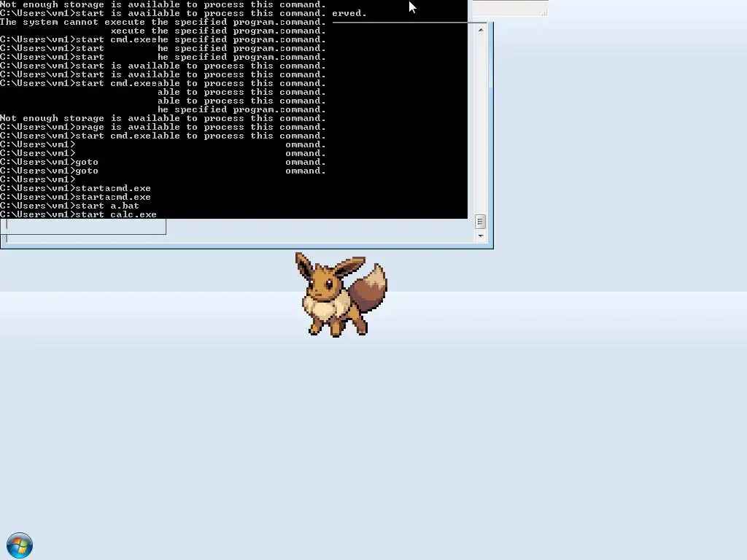
Task: Click the empty box below console output
Action: (83, 227)
